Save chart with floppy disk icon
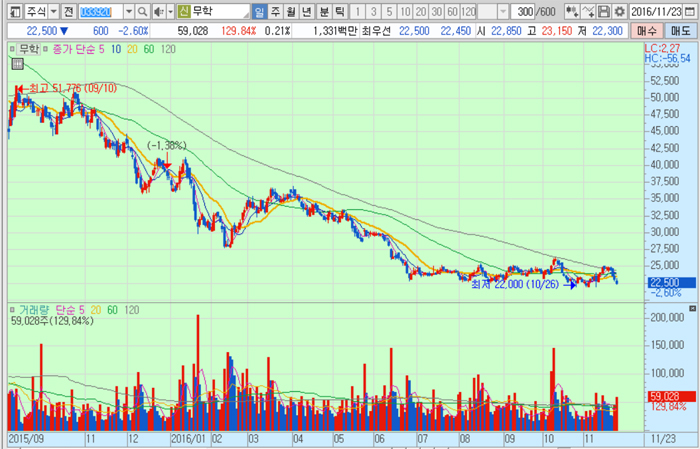 [x=604, y=12]
